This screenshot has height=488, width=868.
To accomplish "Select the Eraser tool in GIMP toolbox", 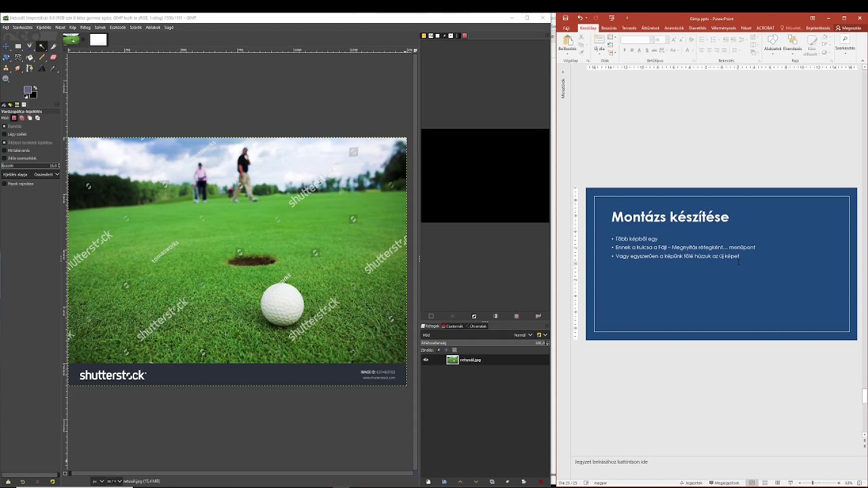I will (x=54, y=58).
